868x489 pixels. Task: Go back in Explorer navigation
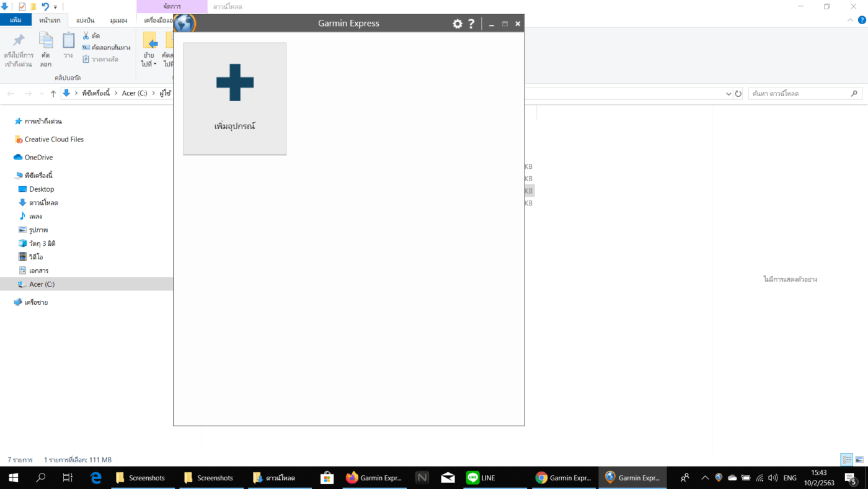pos(11,94)
